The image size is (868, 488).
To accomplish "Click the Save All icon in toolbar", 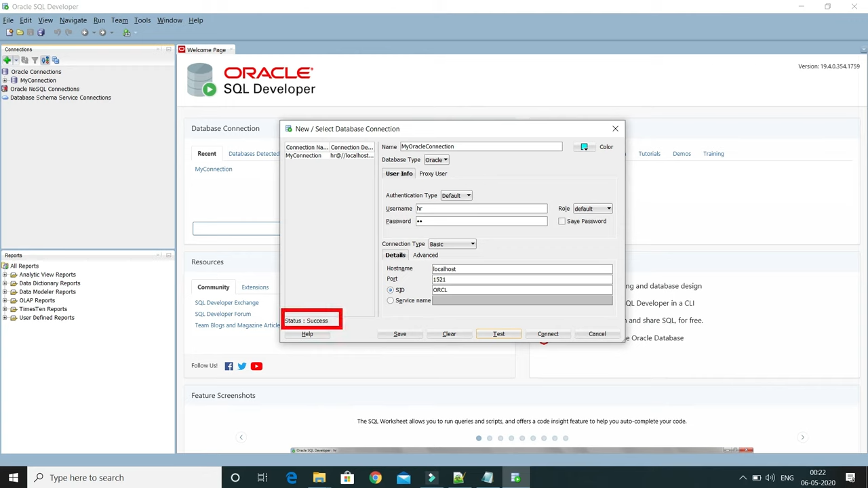I will point(41,33).
